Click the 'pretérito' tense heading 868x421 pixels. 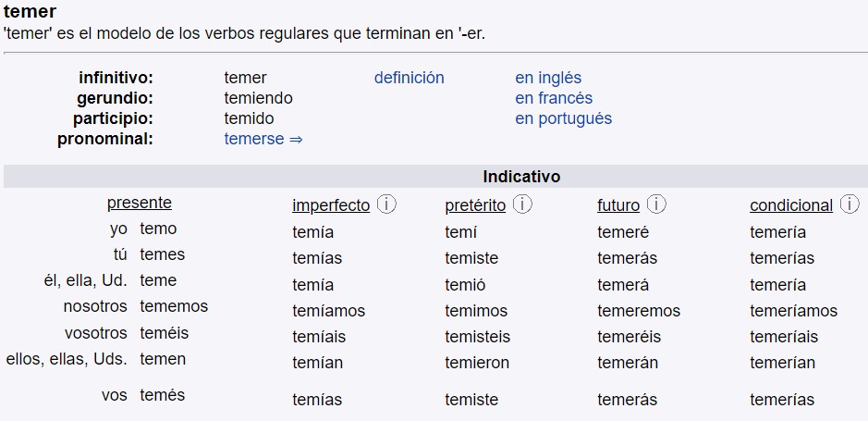(x=475, y=205)
